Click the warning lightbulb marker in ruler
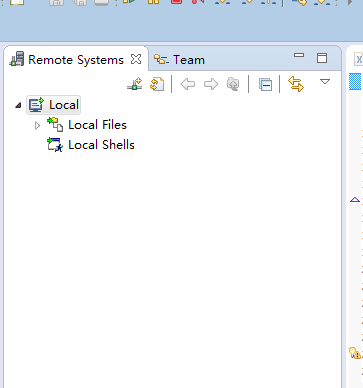 pos(354,353)
